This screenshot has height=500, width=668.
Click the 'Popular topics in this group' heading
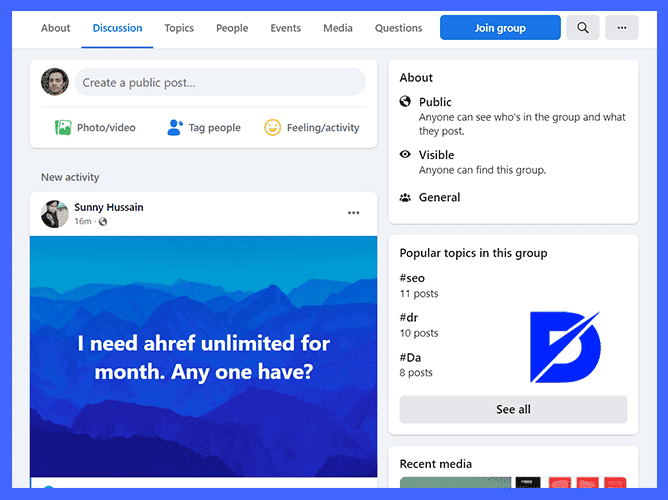pyautogui.click(x=473, y=253)
